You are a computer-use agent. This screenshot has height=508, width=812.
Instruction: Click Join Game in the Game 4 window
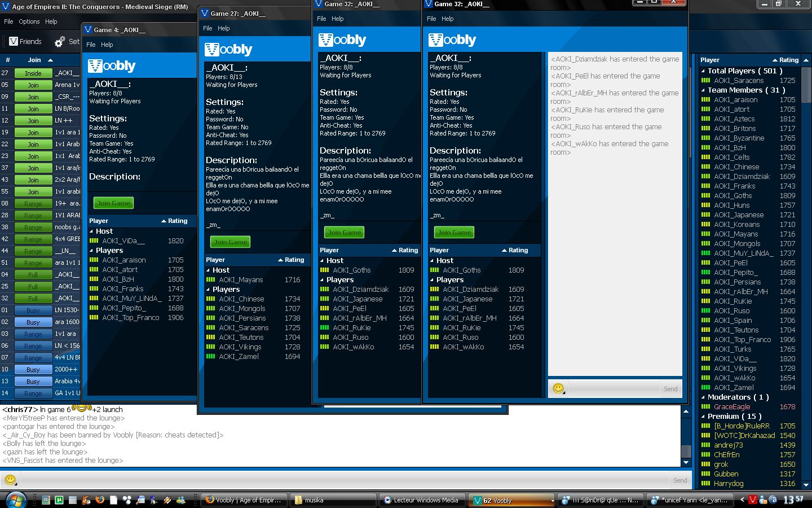(x=113, y=203)
